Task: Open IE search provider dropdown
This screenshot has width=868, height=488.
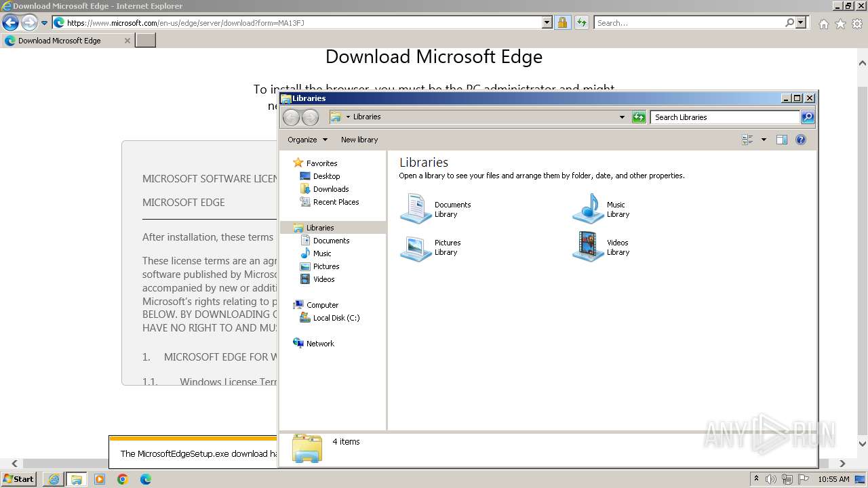Action: 801,22
